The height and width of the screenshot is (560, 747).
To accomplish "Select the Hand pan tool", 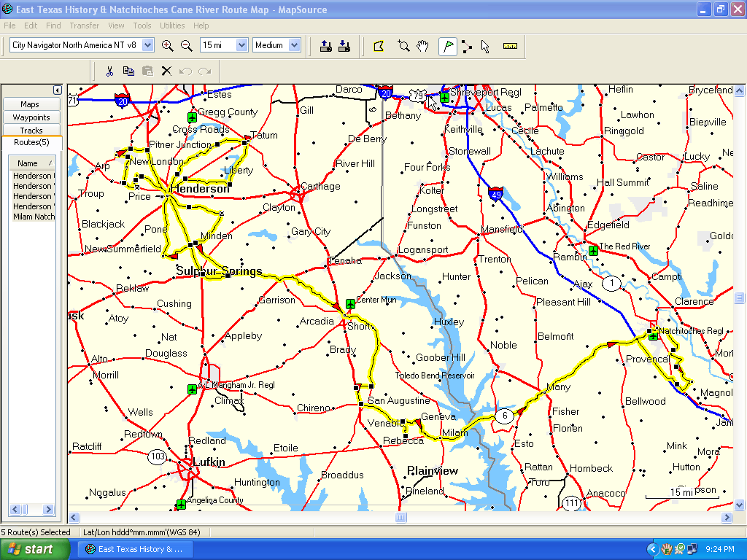I will (x=422, y=46).
